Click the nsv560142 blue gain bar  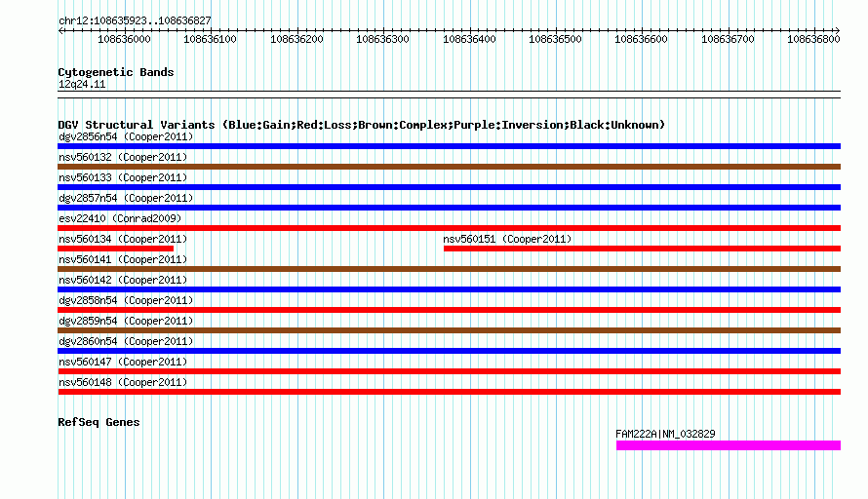click(449, 289)
